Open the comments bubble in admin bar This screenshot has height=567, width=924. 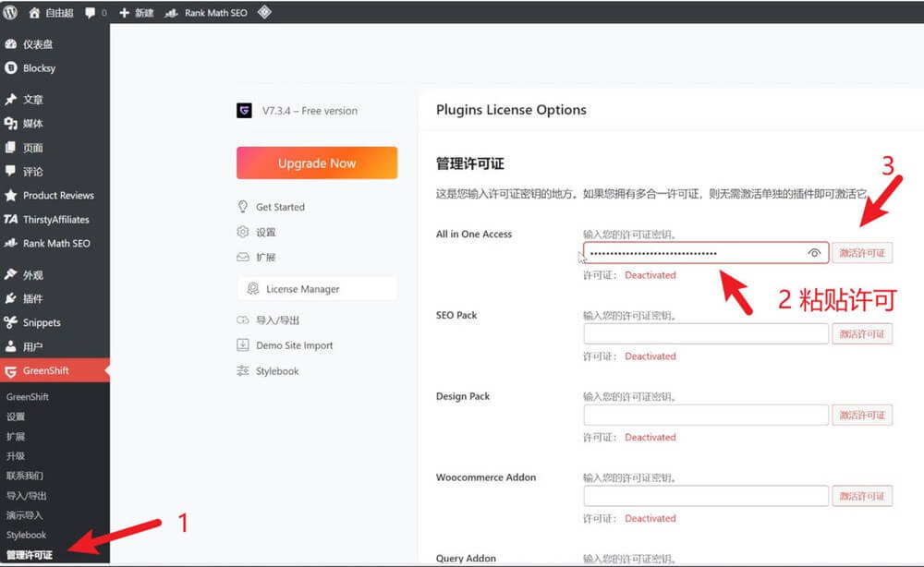90,12
